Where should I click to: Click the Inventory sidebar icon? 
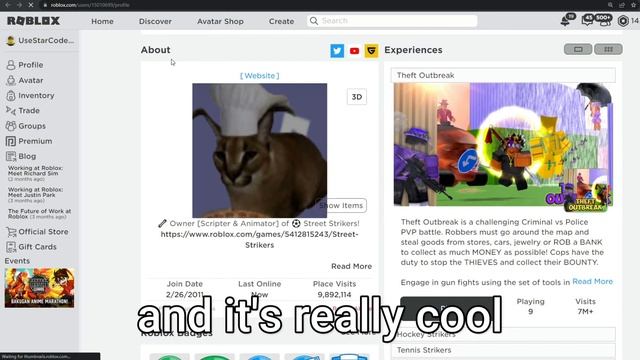point(11,96)
